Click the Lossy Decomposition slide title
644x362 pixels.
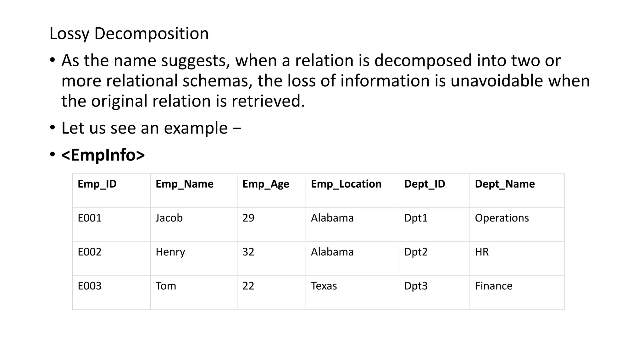129,33
